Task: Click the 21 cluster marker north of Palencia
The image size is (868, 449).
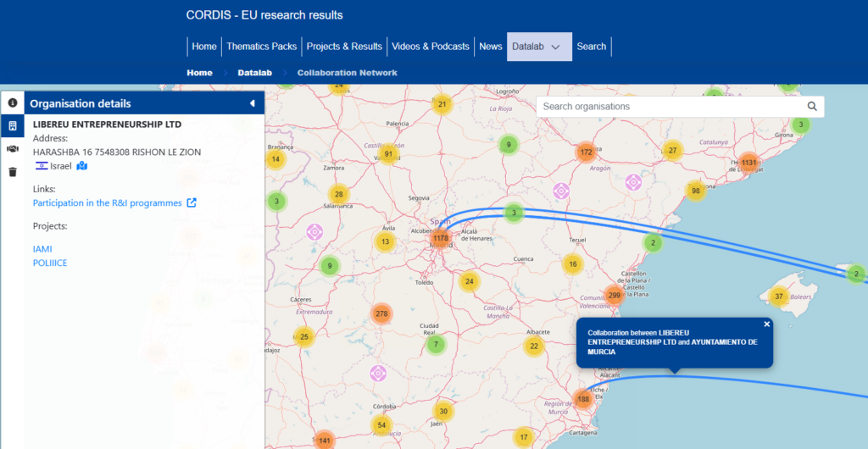Action: [x=442, y=104]
